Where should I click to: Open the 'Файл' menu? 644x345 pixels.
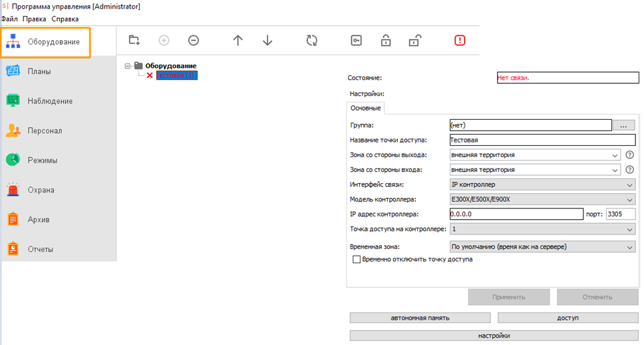coord(9,19)
